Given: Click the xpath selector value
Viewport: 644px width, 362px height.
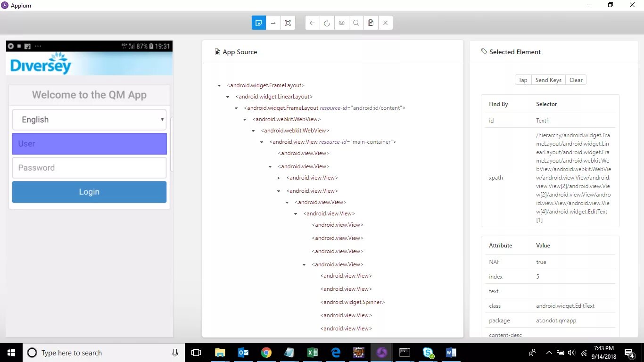Looking at the screenshot, I should click(x=573, y=178).
